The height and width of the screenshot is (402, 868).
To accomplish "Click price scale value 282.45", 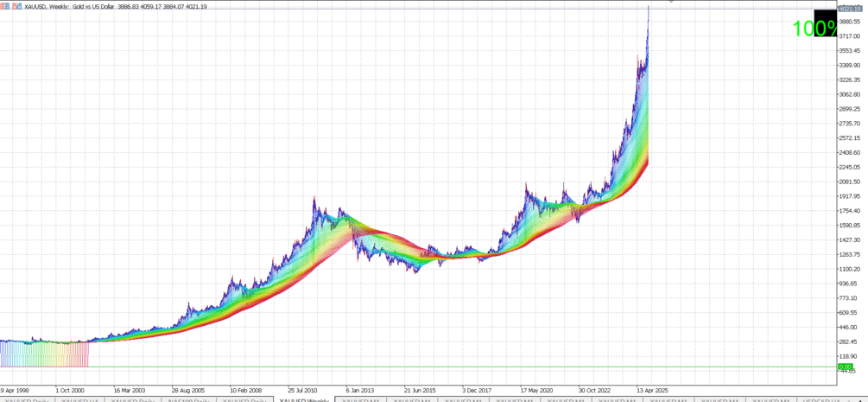I will point(849,342).
